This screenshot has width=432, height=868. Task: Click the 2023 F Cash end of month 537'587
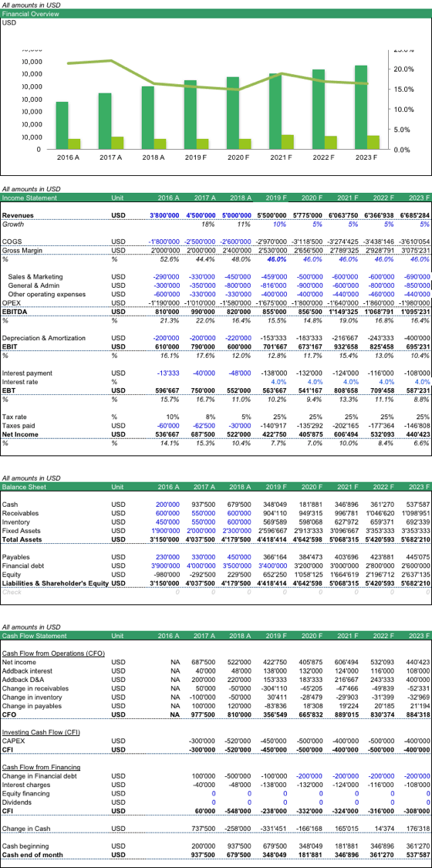417,855
